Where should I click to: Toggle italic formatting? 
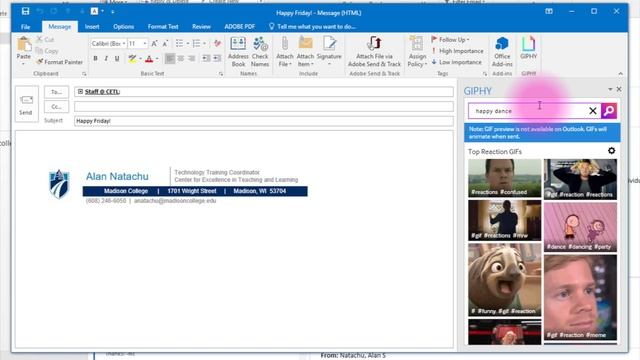coord(106,58)
